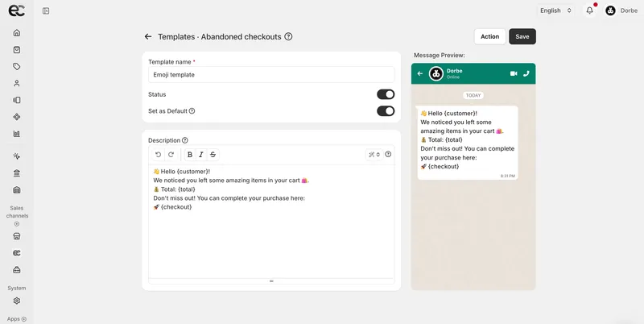Open the System settings gear
The height and width of the screenshot is (324, 644).
[16, 301]
